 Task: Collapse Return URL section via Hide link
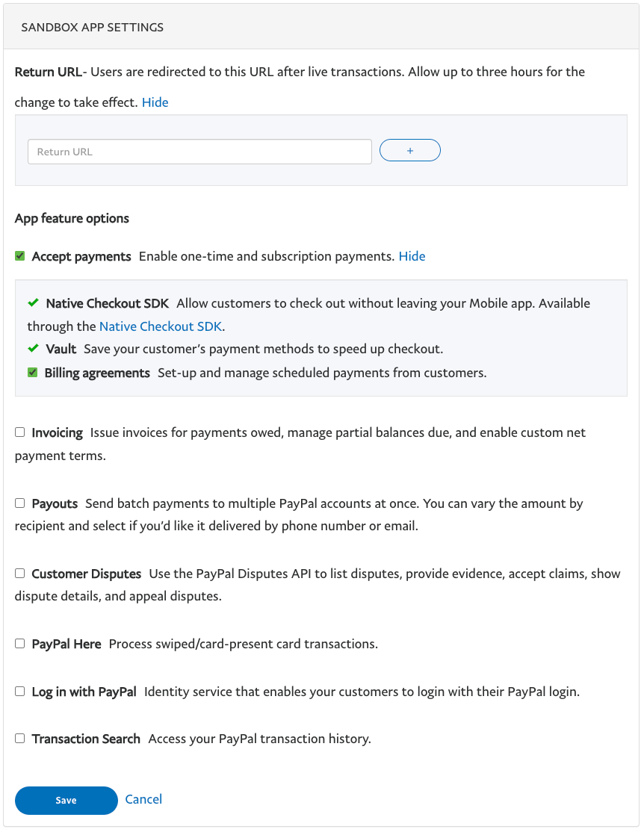[155, 102]
